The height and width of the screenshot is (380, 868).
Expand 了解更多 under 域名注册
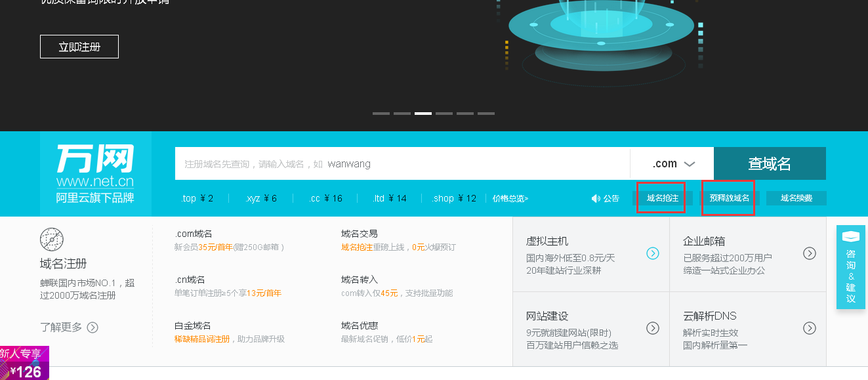coord(69,327)
